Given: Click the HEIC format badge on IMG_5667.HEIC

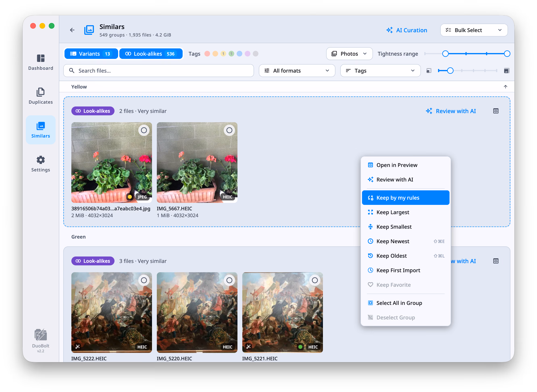Looking at the screenshot, I should (x=227, y=197).
